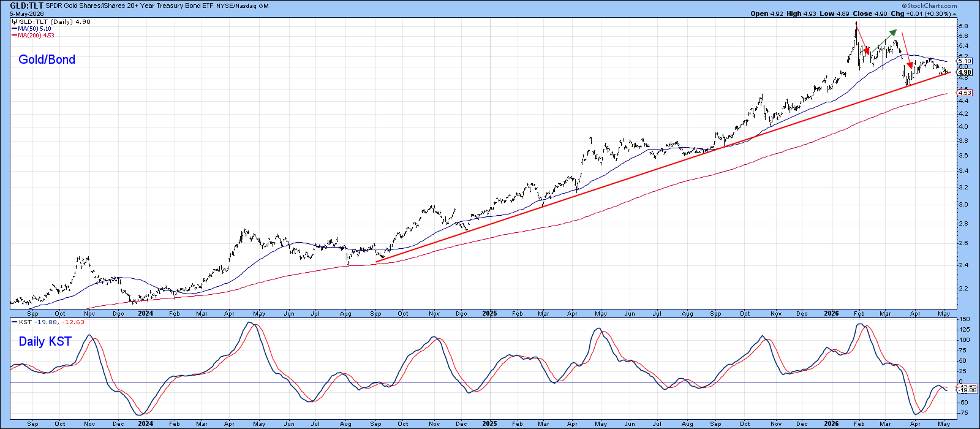Click the red MA(200) legend line swatch

tap(14, 36)
